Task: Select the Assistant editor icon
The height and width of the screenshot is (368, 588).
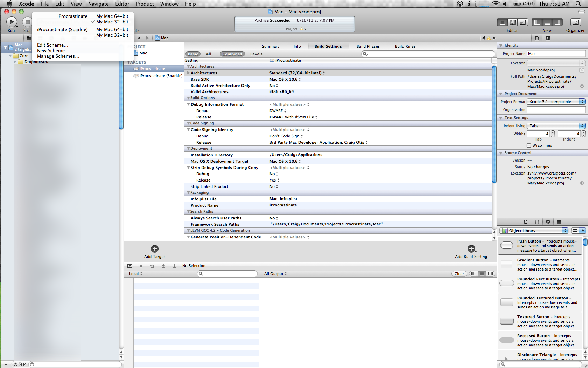Action: point(513,22)
